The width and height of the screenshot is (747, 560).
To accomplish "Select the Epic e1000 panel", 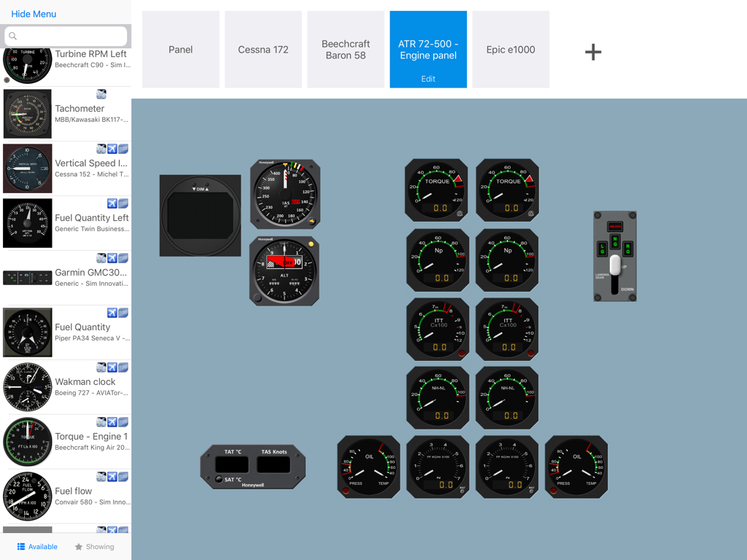I will coord(511,49).
